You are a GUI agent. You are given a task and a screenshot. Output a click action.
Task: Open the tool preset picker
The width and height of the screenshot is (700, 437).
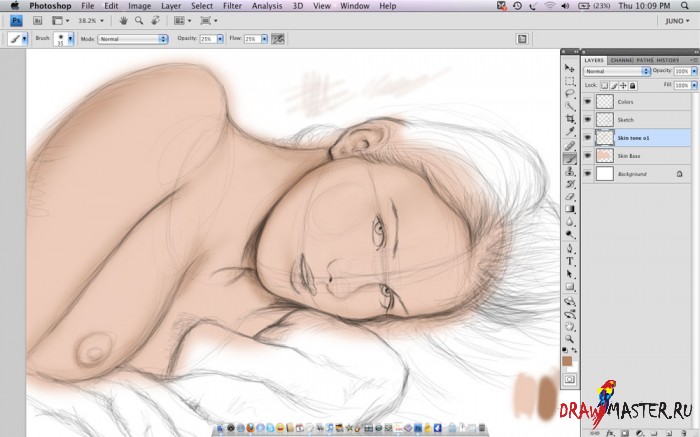click(x=25, y=39)
